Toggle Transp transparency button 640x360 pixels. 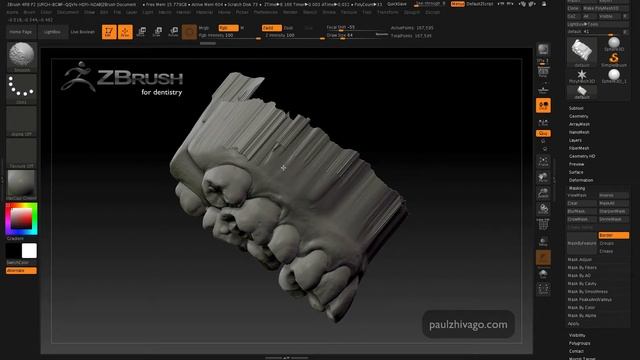(x=543, y=241)
